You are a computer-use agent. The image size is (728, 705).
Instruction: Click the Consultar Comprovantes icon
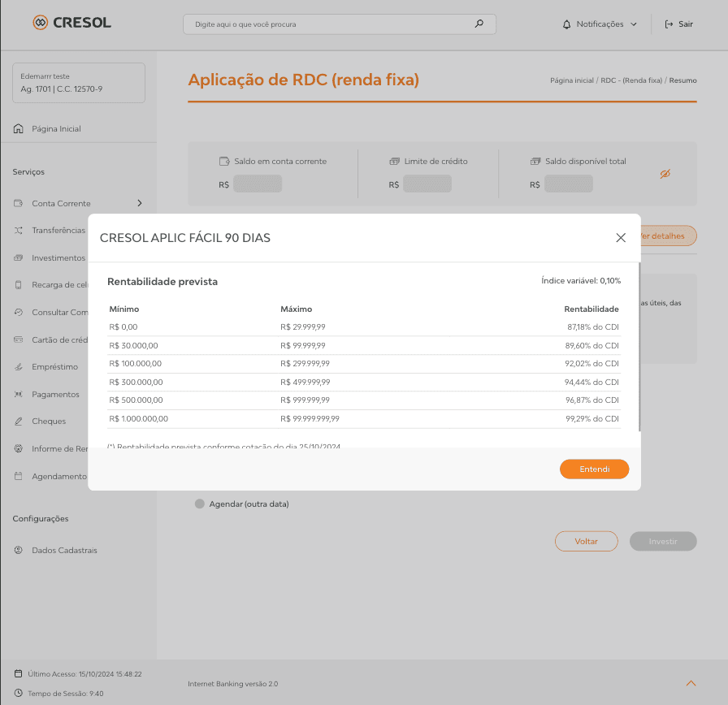18,312
